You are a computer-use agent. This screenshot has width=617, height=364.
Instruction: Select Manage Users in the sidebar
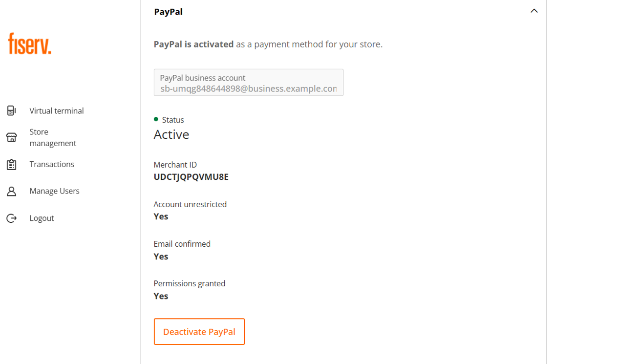pyautogui.click(x=54, y=191)
